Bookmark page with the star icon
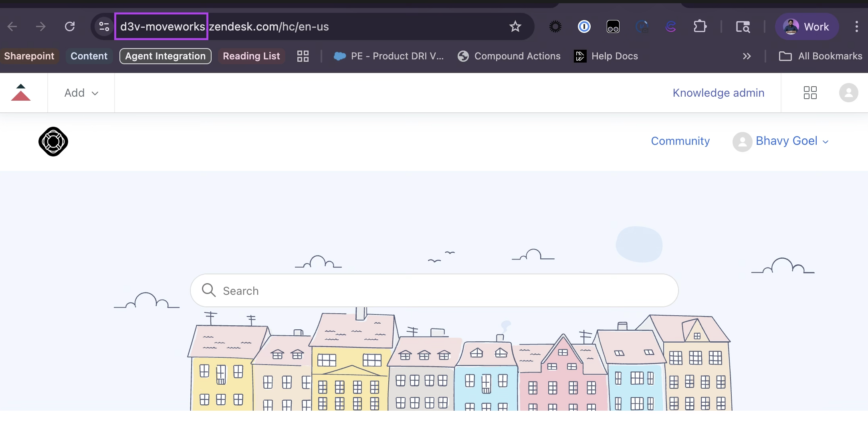 [515, 26]
